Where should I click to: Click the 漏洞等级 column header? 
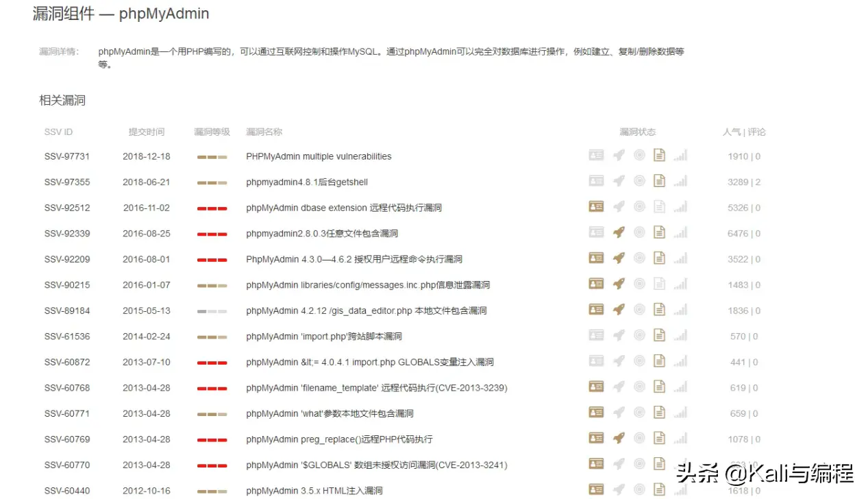click(x=212, y=132)
